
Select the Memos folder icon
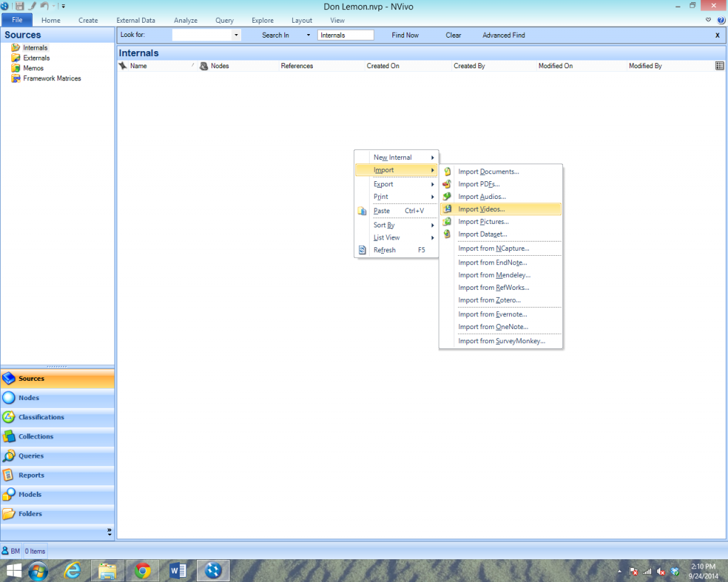click(x=16, y=68)
